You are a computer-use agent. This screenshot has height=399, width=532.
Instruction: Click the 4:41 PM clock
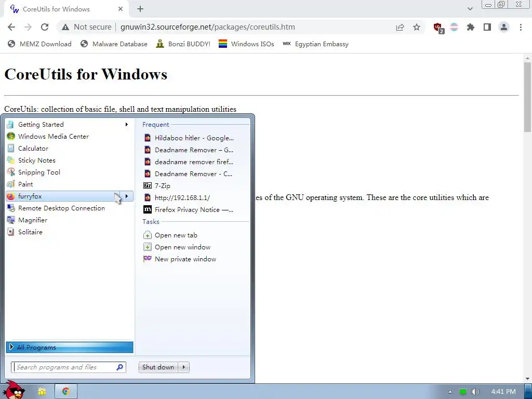click(x=503, y=392)
